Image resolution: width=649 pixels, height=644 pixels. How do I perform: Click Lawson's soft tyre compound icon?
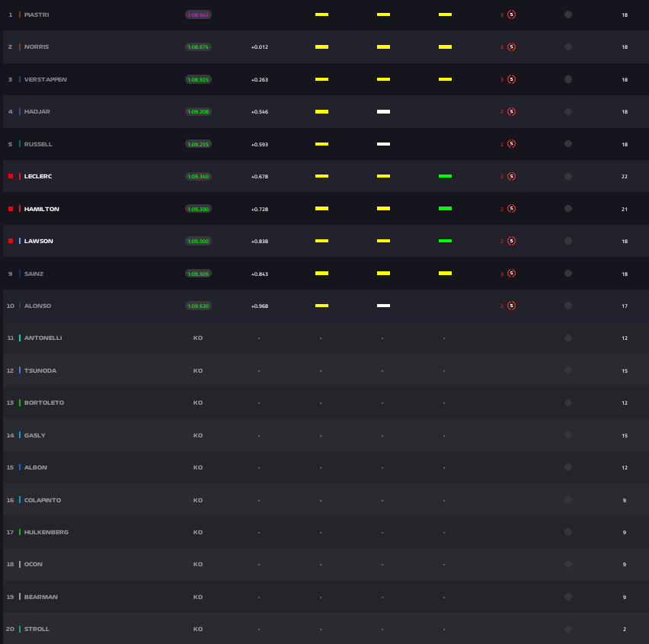tap(512, 241)
